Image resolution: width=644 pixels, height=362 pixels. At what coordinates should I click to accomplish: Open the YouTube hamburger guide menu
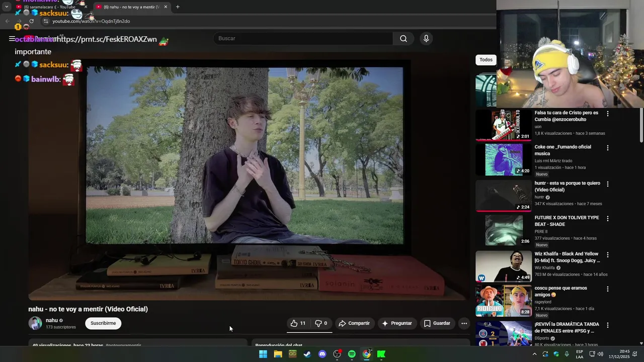point(12,39)
